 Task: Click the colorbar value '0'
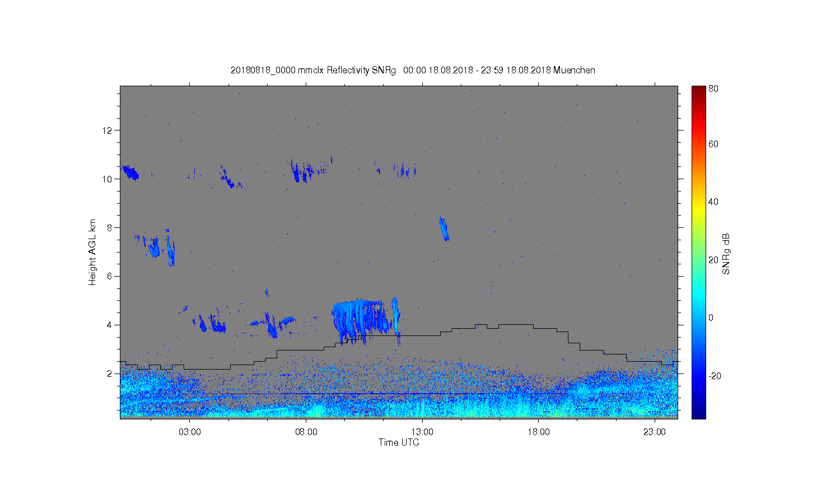711,318
